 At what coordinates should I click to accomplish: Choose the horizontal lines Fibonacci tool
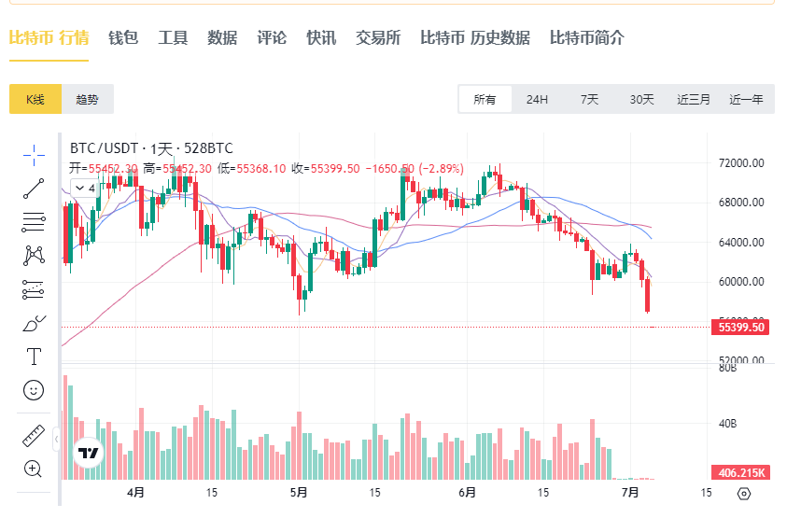point(34,222)
